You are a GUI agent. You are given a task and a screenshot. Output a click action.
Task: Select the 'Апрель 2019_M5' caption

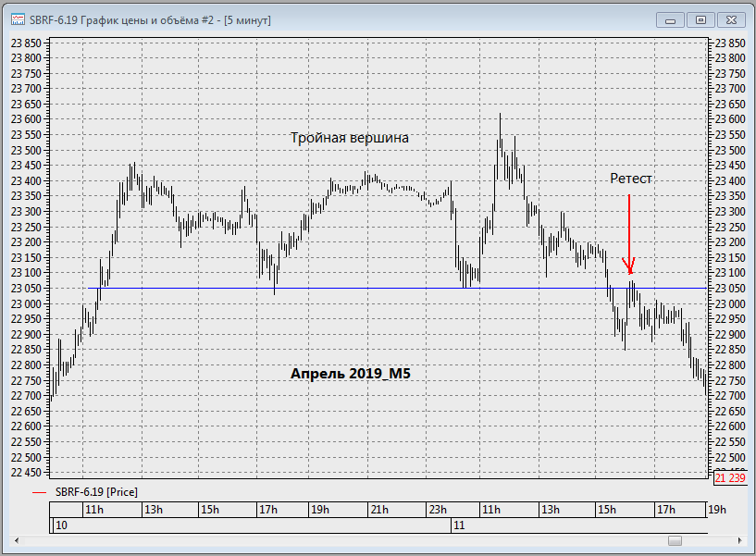351,374
